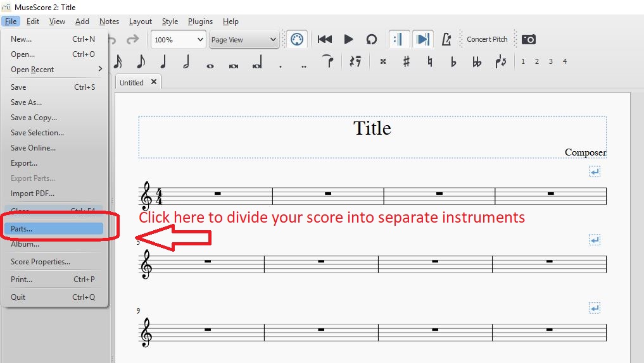The height and width of the screenshot is (363, 644).
Task: Apply the sharp accidental
Action: click(407, 62)
